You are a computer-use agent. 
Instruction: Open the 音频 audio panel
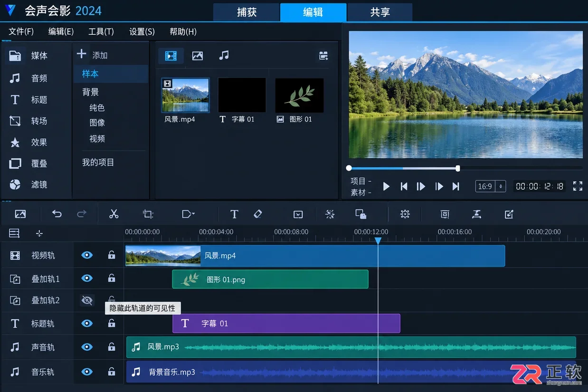[28, 78]
